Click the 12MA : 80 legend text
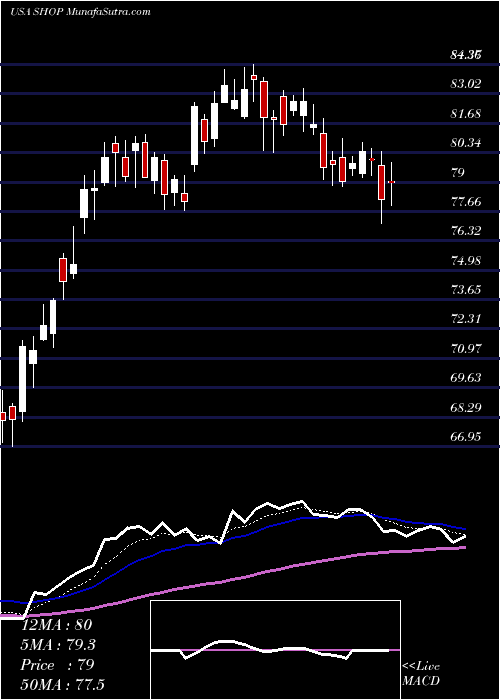This screenshot has height=700, width=500. [58, 625]
